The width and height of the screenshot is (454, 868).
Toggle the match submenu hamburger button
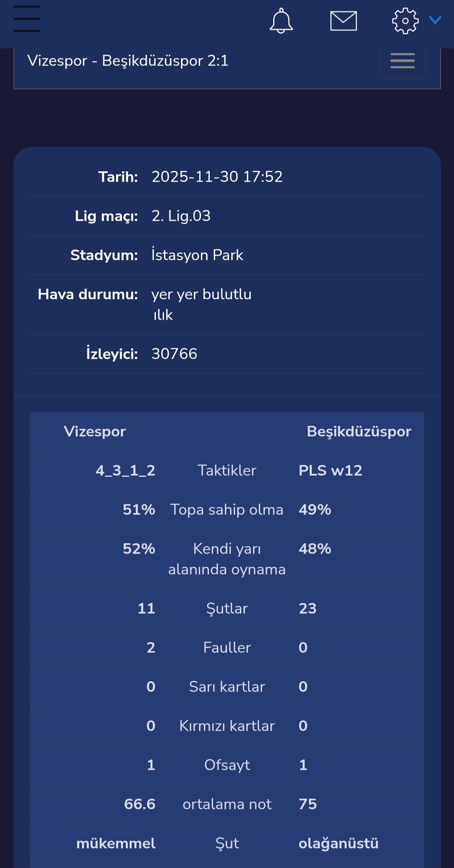tap(403, 61)
